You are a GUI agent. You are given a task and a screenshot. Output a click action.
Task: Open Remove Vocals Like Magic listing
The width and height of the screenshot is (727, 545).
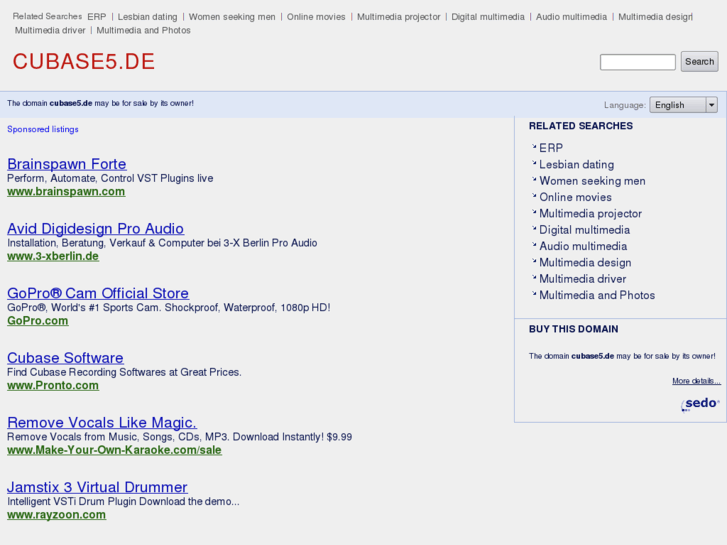click(x=102, y=422)
